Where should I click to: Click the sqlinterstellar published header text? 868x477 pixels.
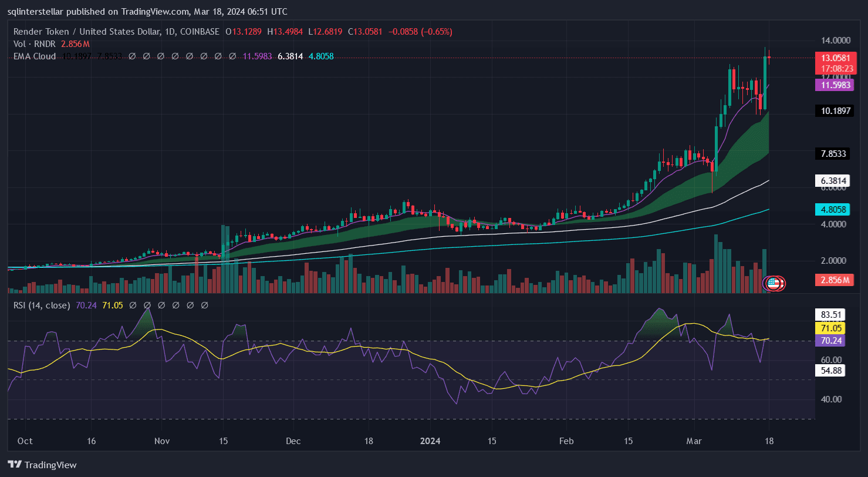point(148,12)
